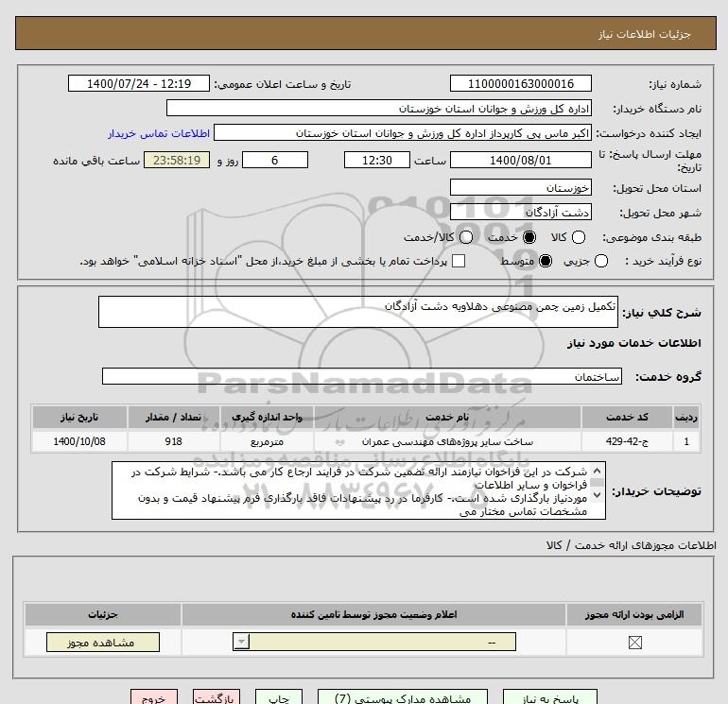Click the تعداد / مقدار column header
Image resolution: width=728 pixels, height=704 pixels.
(x=174, y=417)
